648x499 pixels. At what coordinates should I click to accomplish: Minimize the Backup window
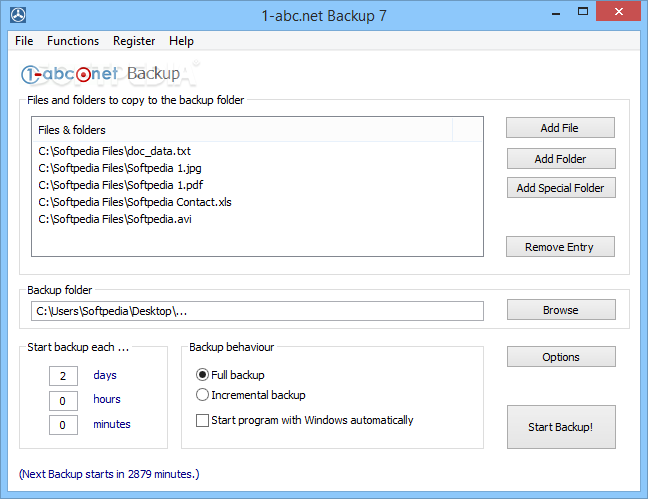556,12
